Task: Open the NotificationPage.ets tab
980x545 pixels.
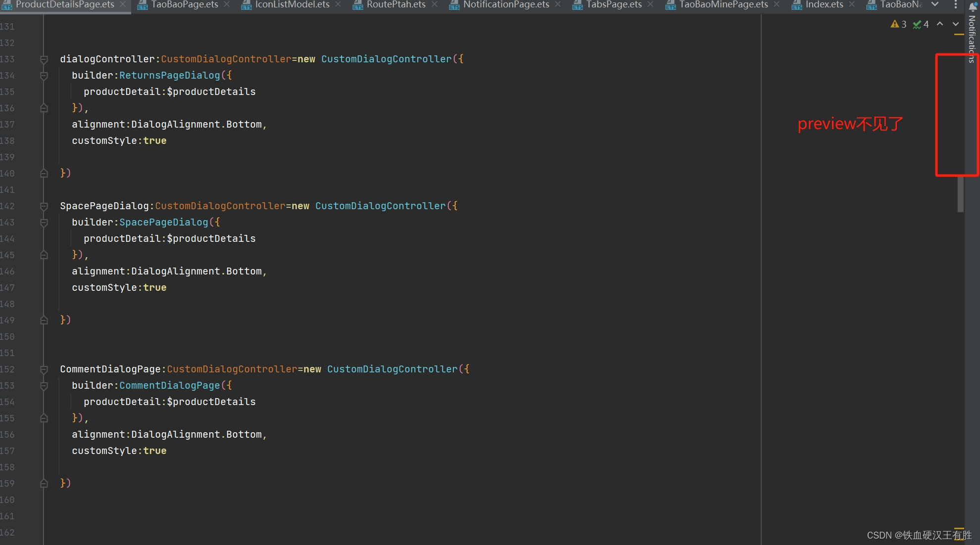Action: click(506, 4)
